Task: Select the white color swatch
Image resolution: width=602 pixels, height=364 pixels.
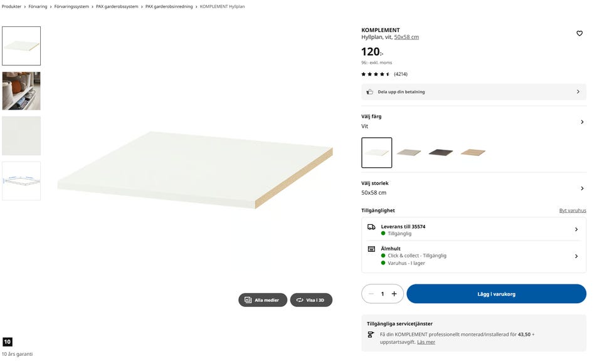Action: (377, 153)
